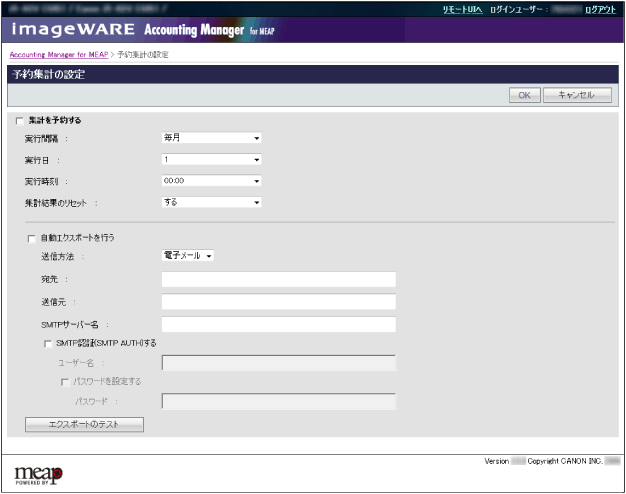Click the ログアウト link
626x494 pixels.
[x=600, y=8]
